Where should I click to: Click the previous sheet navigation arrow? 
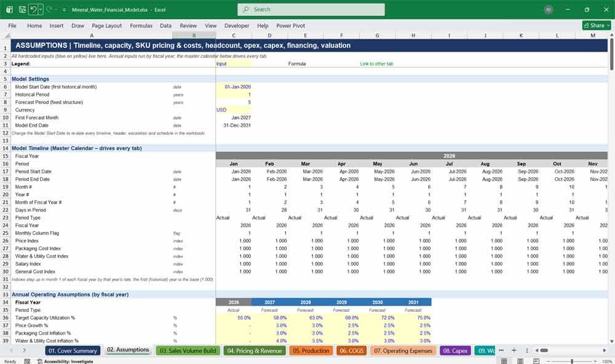coord(11,350)
